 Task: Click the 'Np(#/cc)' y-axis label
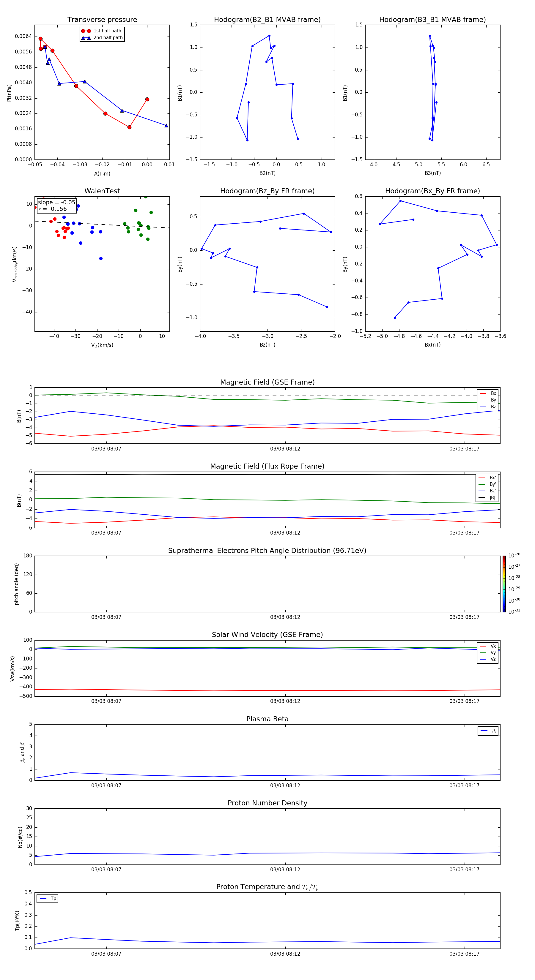(x=20, y=837)
